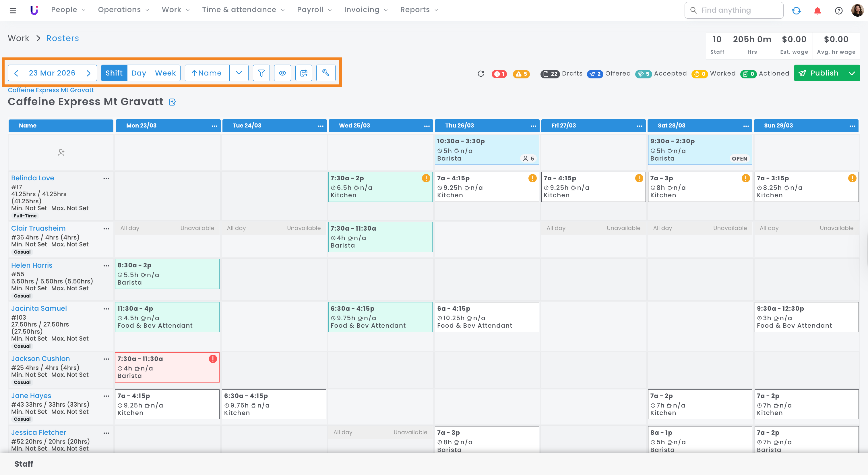Expand the Publish button dropdown arrow
Viewport: 868px width, 475px height.
[x=851, y=73]
